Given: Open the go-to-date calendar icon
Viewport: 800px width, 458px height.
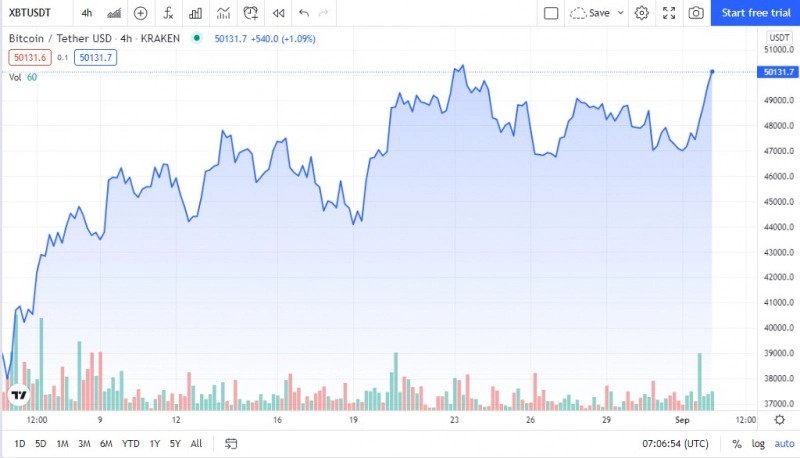Looking at the screenshot, I should pos(231,443).
